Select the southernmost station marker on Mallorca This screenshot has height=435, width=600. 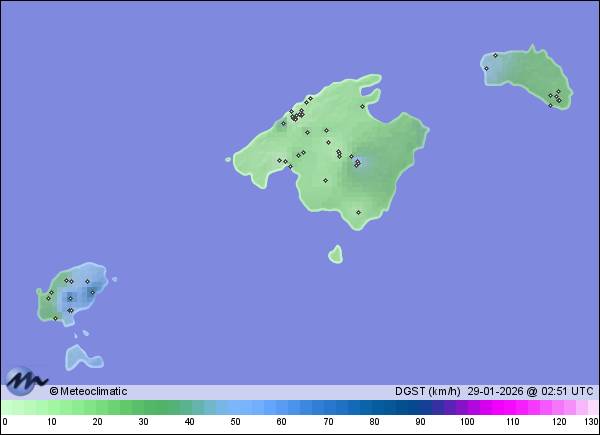[358, 212]
